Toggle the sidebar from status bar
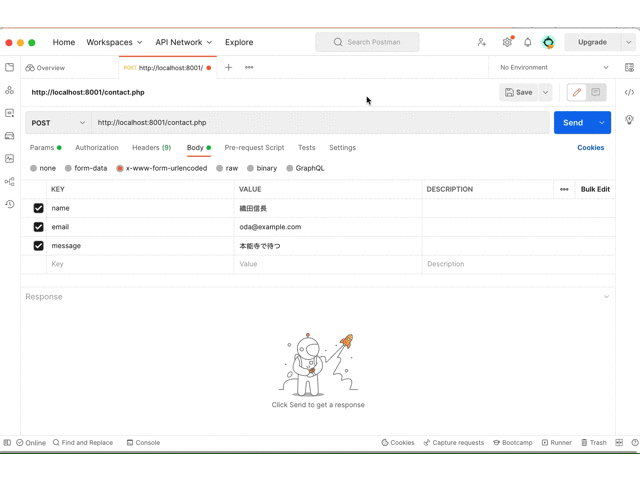640x480 pixels. click(7, 442)
